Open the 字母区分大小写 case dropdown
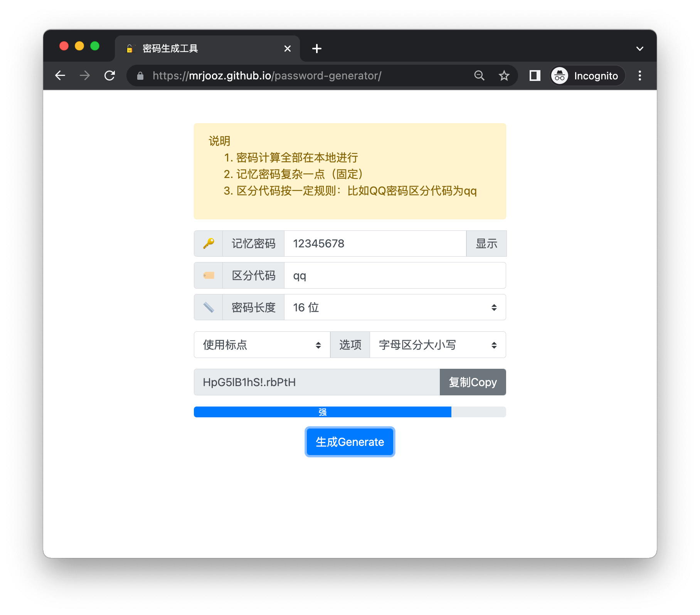Viewport: 700px width, 615px height. click(x=437, y=344)
